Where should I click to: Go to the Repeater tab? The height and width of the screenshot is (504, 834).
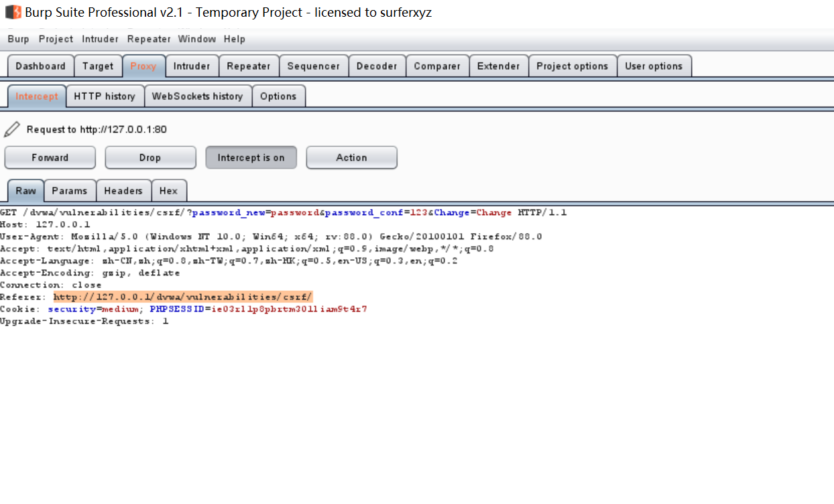249,66
